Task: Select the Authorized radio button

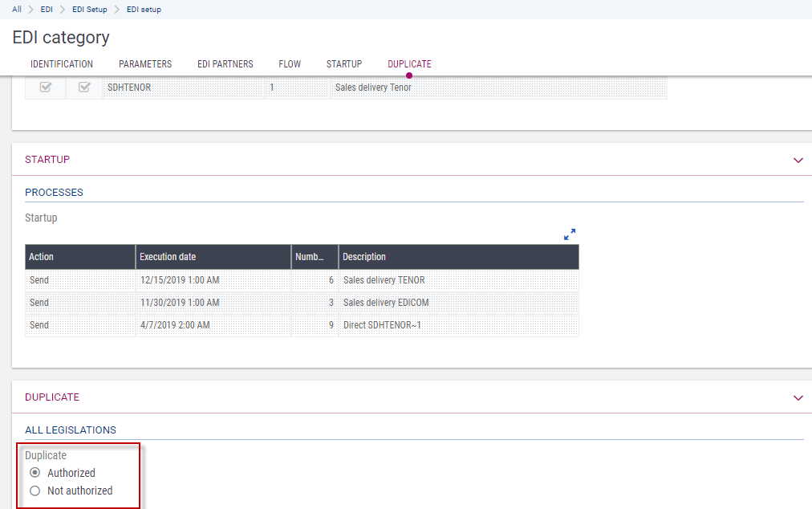Action: pyautogui.click(x=35, y=473)
